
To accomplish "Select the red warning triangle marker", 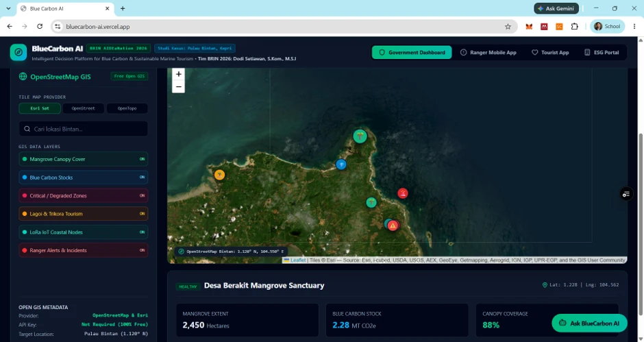I will click(393, 225).
